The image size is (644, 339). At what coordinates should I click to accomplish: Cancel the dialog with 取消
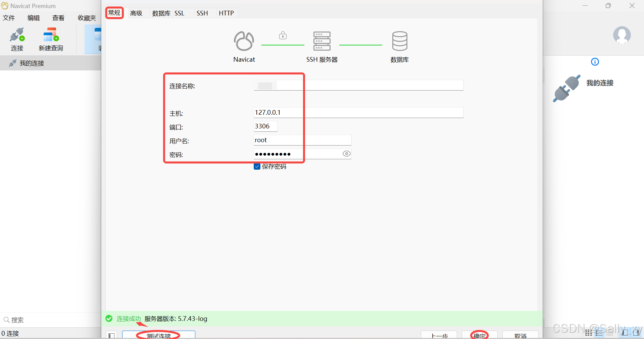click(520, 335)
